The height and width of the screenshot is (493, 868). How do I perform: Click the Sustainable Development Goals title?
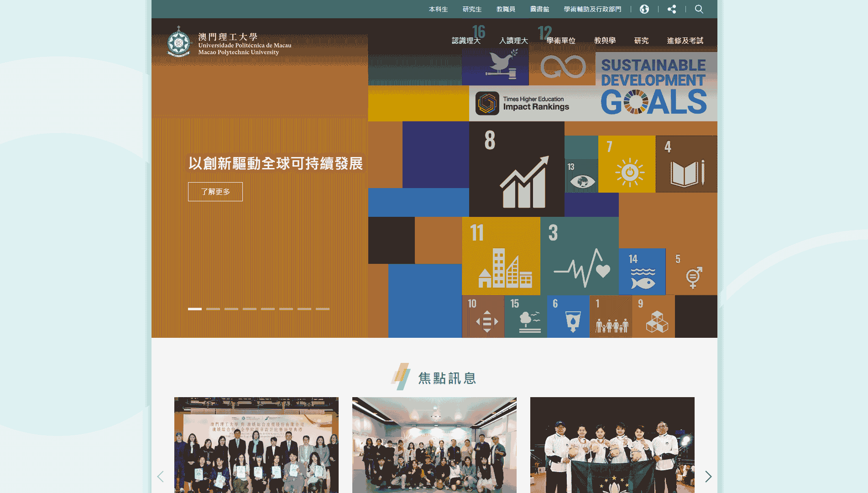pos(654,86)
